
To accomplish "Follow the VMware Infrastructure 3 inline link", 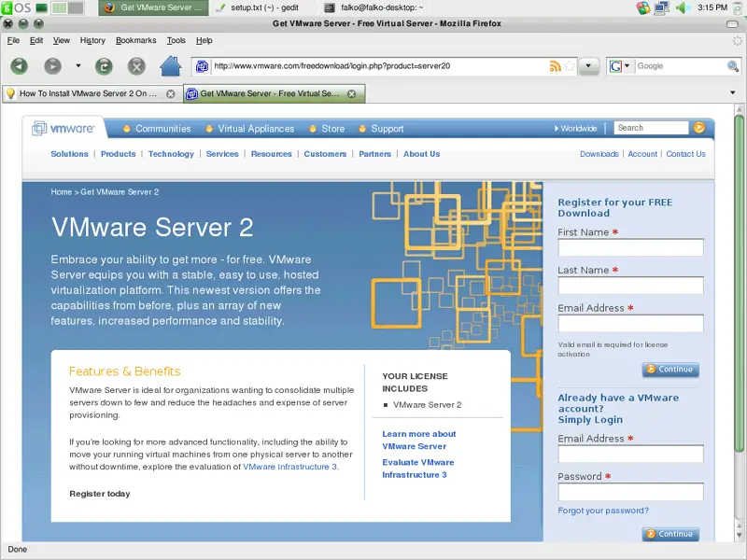I will pyautogui.click(x=289, y=467).
